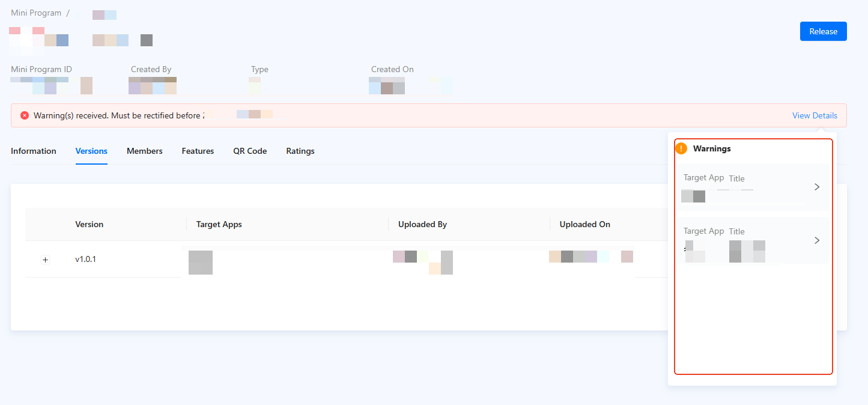The width and height of the screenshot is (868, 405).
Task: Click the orange exclamation icon beside Warnings
Action: [x=681, y=148]
